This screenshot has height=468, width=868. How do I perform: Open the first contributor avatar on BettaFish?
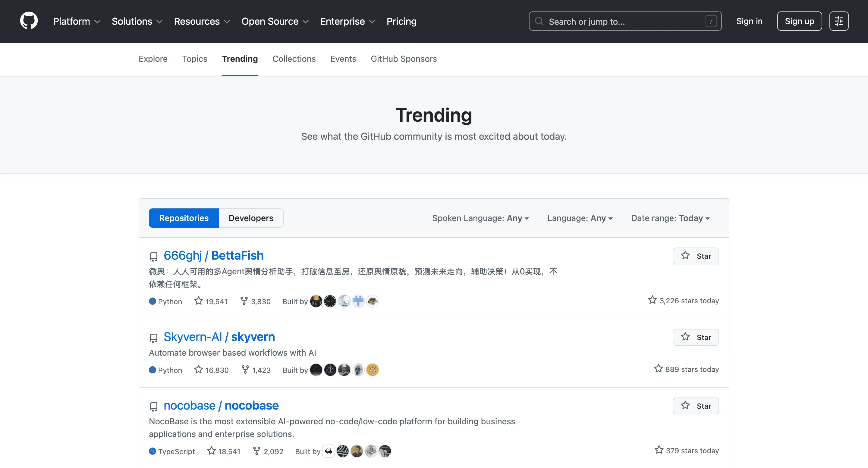316,301
